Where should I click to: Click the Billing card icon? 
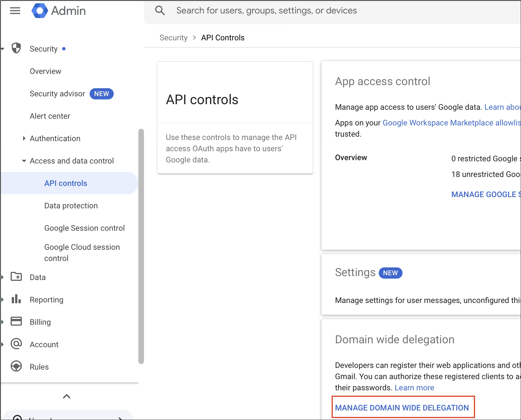tap(16, 321)
